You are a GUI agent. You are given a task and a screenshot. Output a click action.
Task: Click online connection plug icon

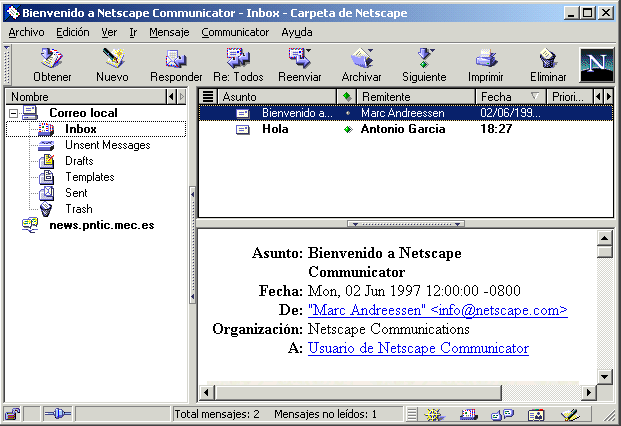tap(57, 414)
